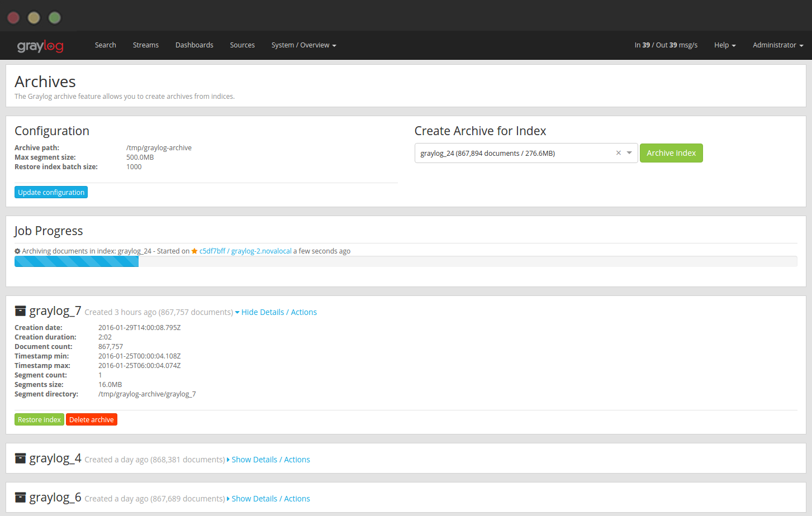Screen dimensions: 812x516
Task: Click the archive box icon beside graylog_6
Action: pos(20,498)
